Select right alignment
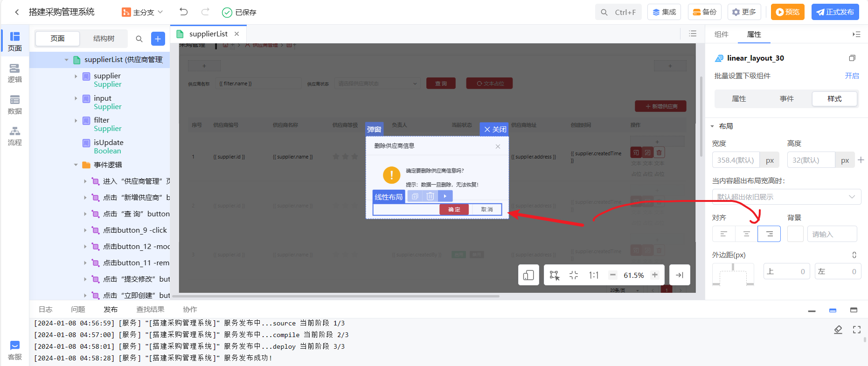The width and height of the screenshot is (868, 366). [769, 234]
